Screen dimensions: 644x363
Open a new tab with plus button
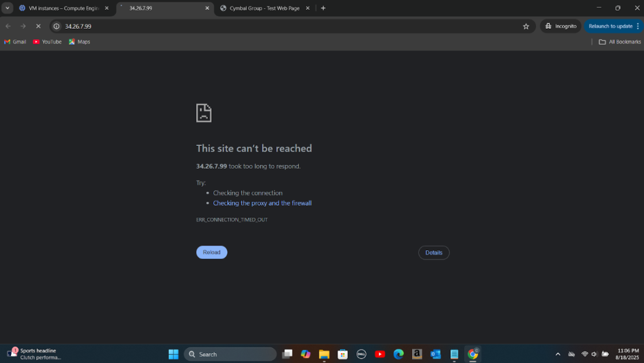point(323,8)
